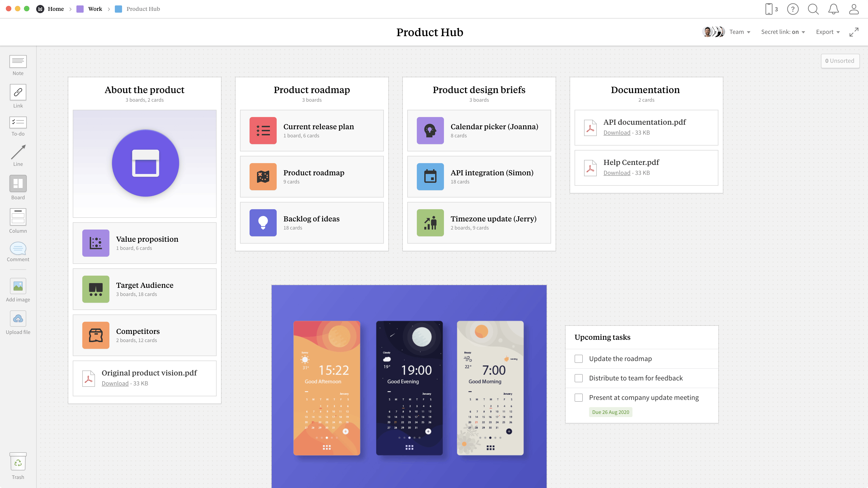Mark Distribute to team for feedback complete
Viewport: 868px width, 488px height.
pos(579,378)
